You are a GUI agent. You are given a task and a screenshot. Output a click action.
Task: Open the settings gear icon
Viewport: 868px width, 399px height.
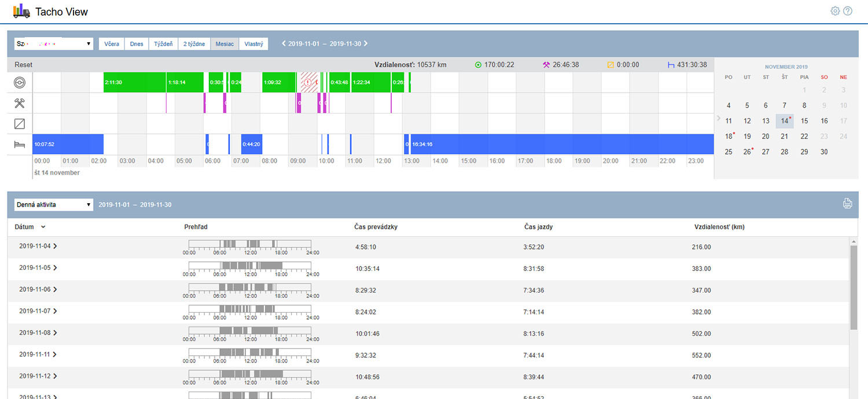point(835,11)
